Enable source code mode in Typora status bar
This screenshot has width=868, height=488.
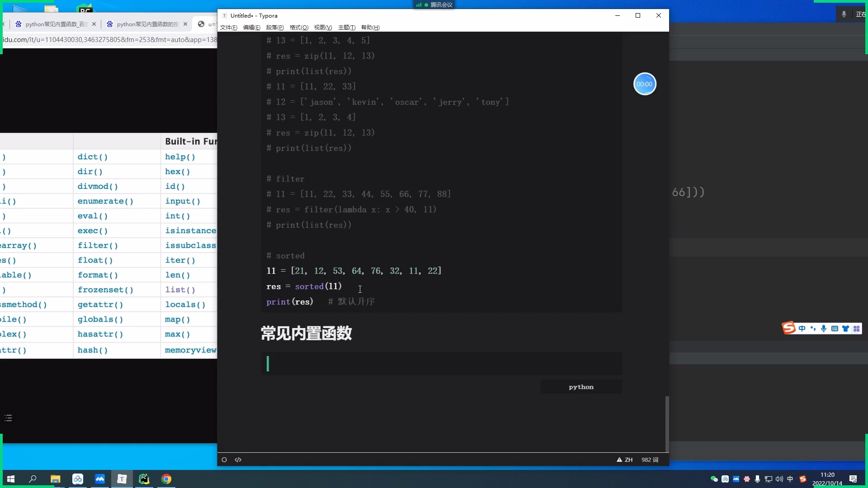coord(238,460)
